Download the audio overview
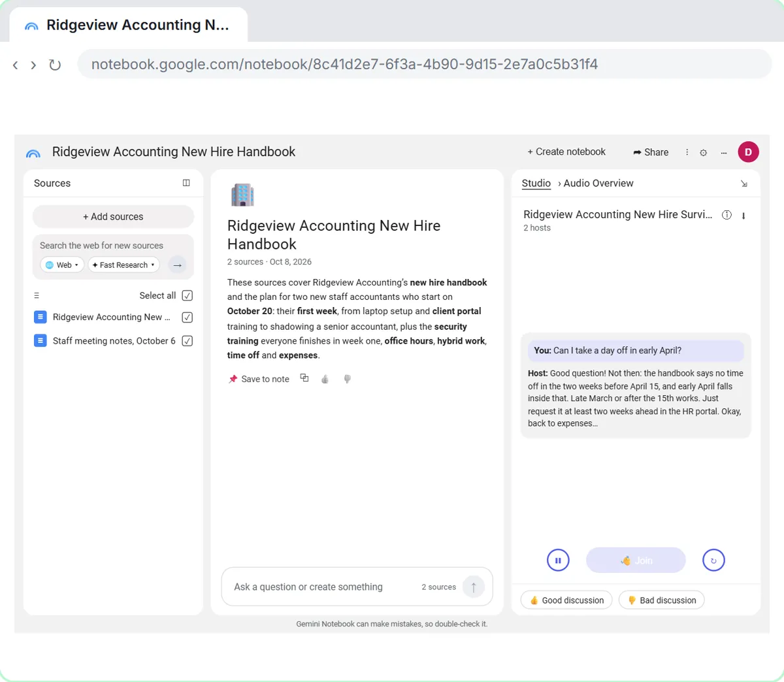 [x=743, y=216]
